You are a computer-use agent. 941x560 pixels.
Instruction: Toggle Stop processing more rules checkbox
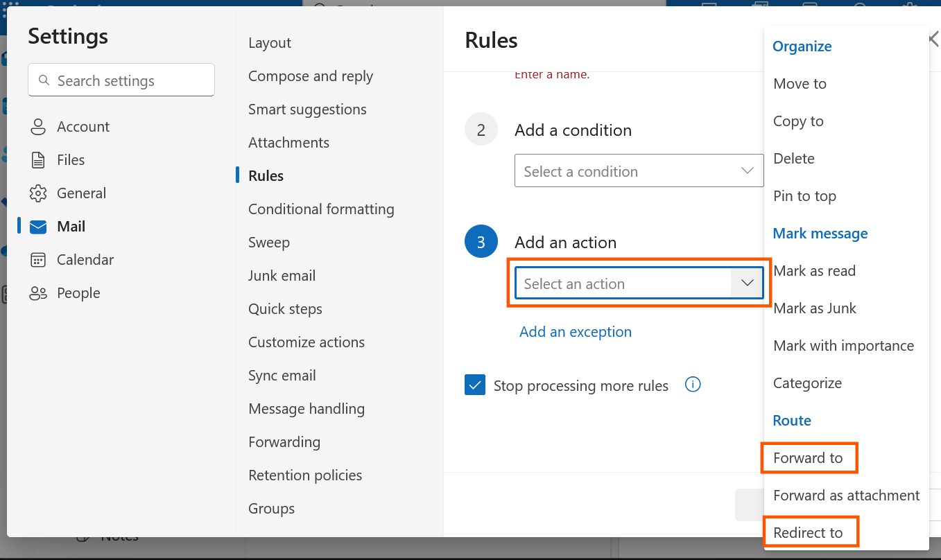[475, 385]
